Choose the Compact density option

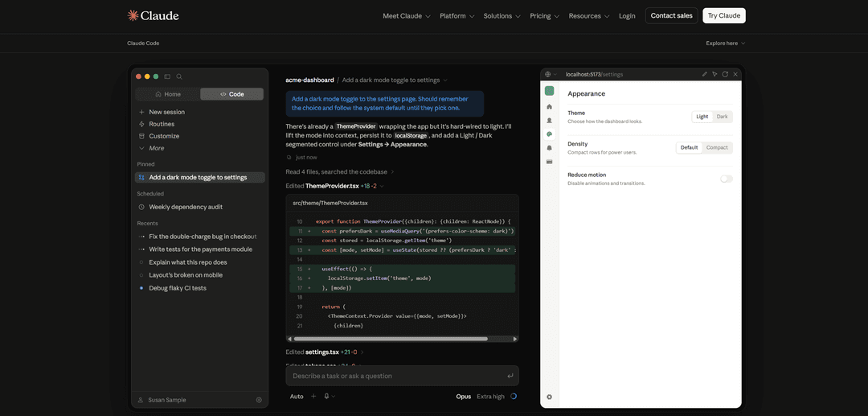point(717,148)
